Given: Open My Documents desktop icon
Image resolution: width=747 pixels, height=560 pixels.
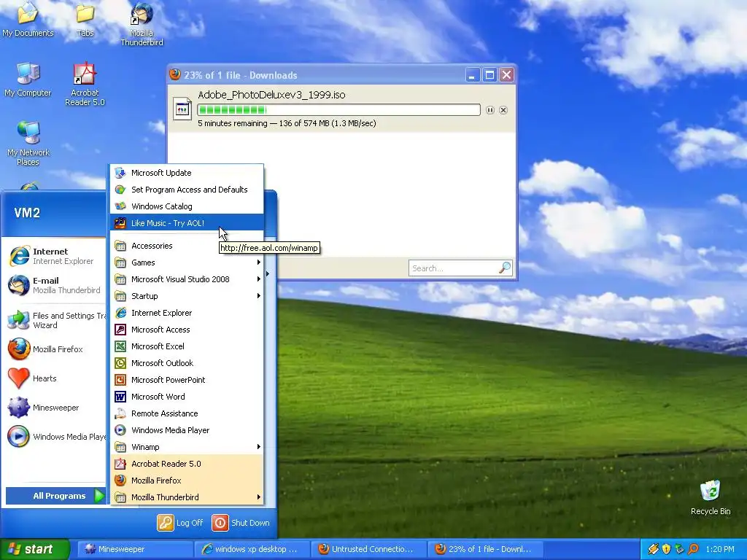Looking at the screenshot, I should click(28, 19).
